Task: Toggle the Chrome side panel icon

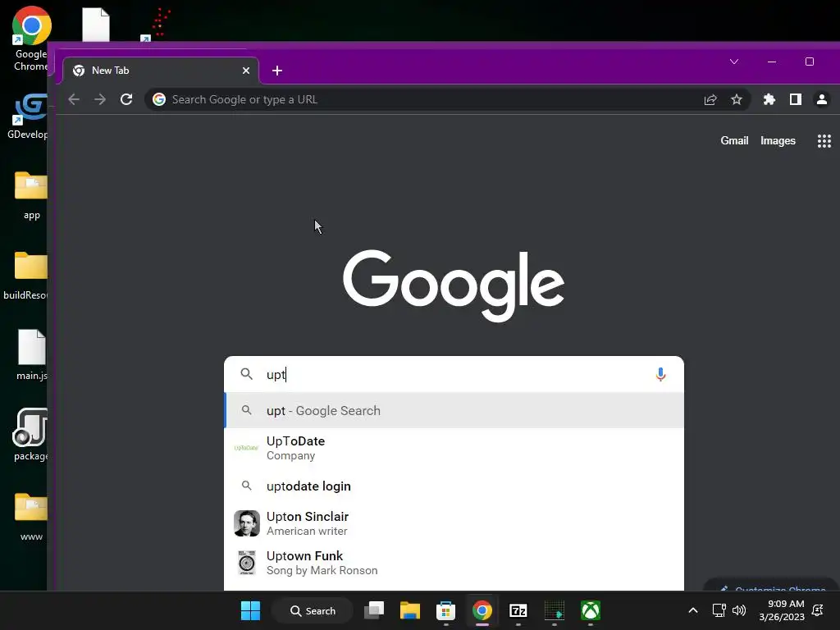Action: (x=796, y=99)
